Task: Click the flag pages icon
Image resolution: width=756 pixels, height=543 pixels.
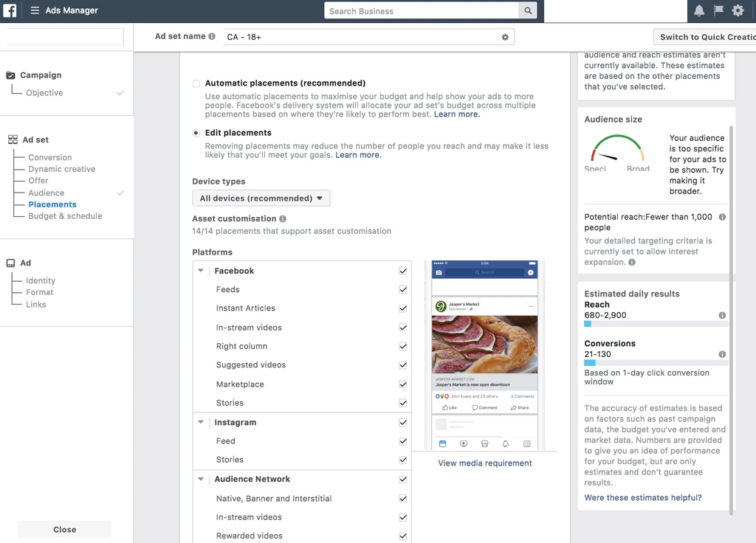Action: (x=718, y=10)
